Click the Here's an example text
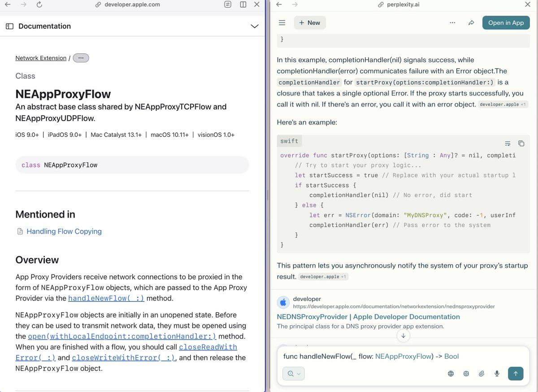Screen dimensions: 538x392 (x=307, y=122)
